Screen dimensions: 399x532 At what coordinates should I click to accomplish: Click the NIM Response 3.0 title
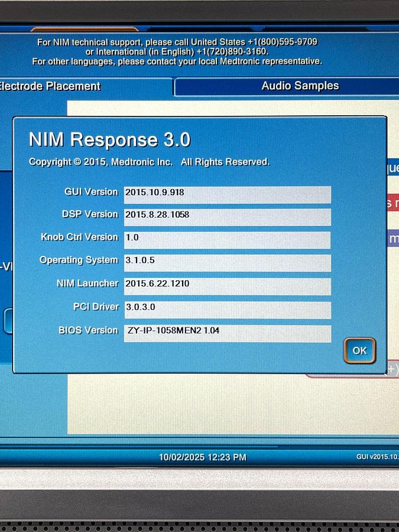pos(109,140)
